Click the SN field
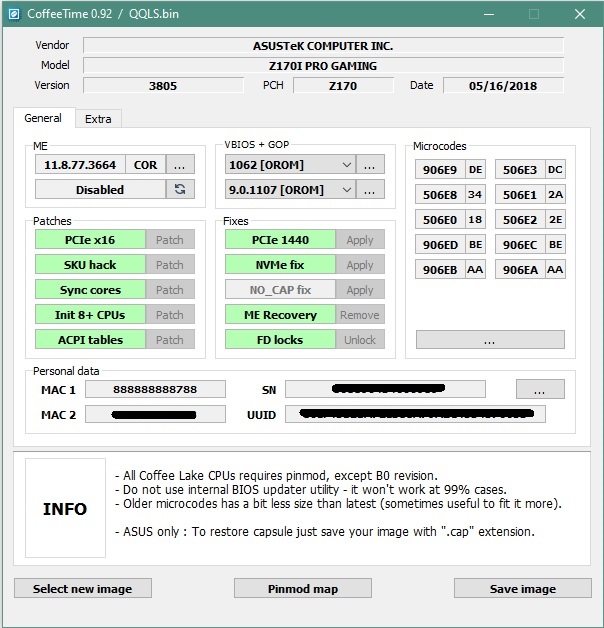 tap(385, 389)
